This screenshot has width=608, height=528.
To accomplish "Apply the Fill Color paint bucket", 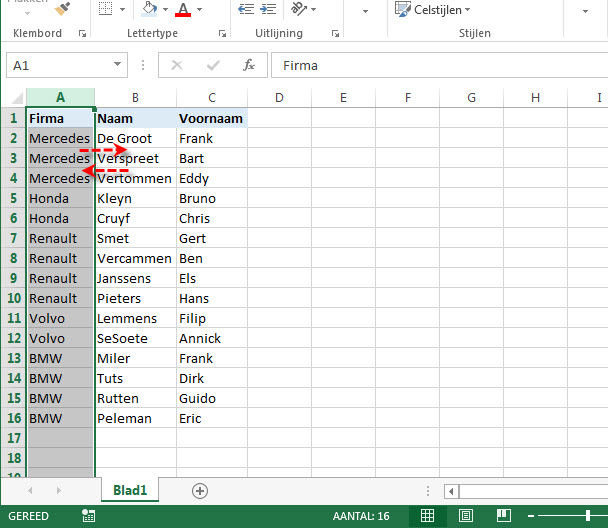I will pos(149,9).
